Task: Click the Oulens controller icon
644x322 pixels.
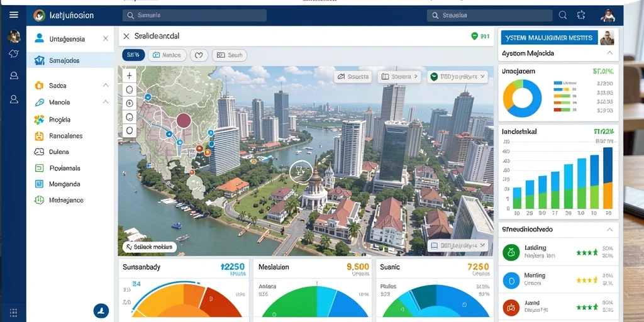Action: point(39,152)
